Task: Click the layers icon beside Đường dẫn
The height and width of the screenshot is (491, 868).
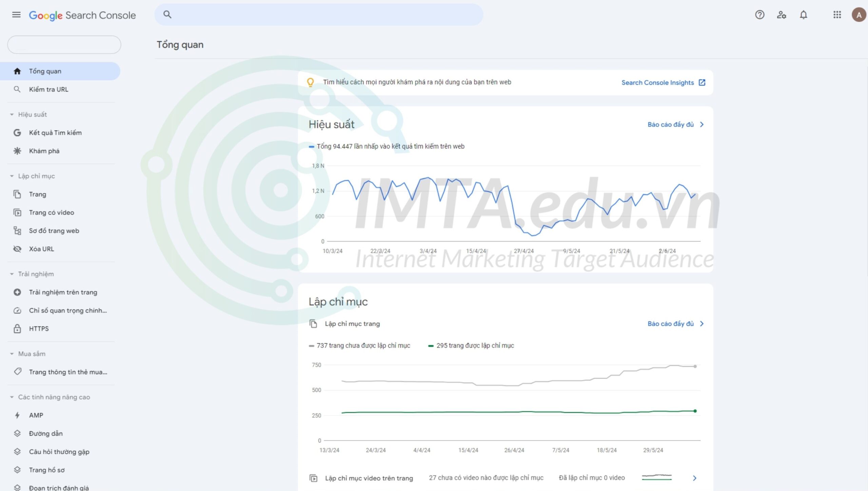Action: click(17, 433)
